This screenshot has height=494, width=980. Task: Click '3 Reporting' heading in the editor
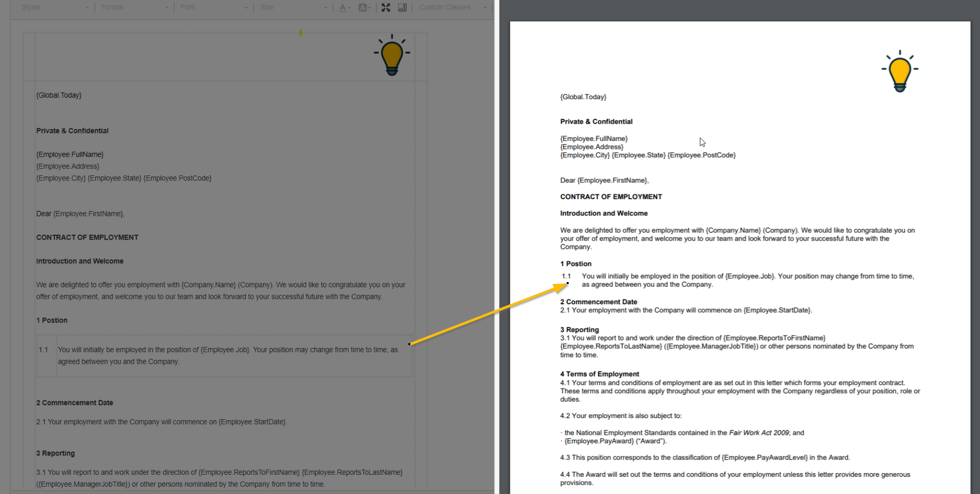(55, 453)
